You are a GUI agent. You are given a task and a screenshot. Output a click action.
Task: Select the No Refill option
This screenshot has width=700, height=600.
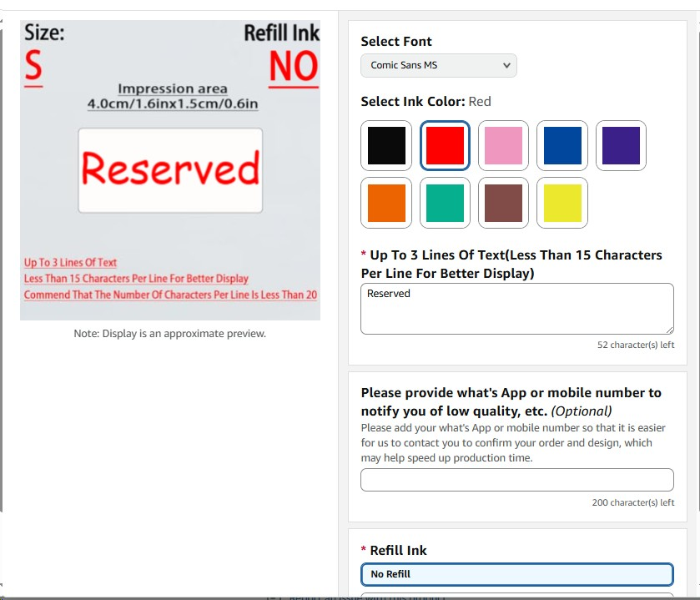click(x=516, y=574)
